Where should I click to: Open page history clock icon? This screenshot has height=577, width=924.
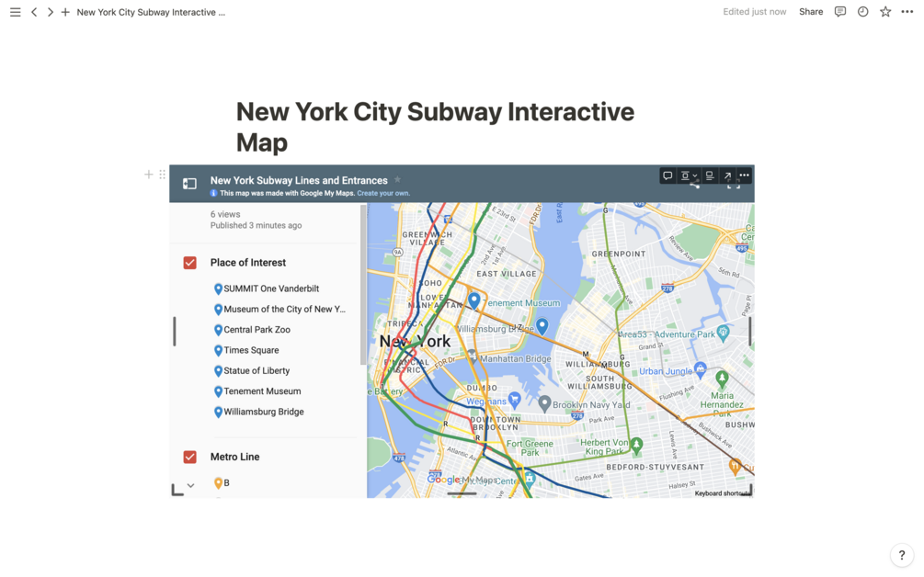[x=862, y=12]
